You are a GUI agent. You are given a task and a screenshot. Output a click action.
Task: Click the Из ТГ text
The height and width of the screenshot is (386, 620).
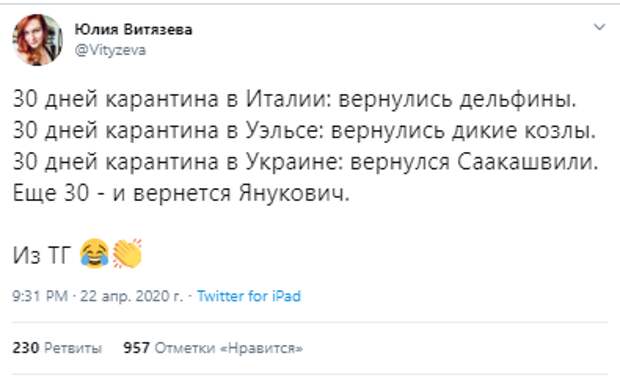[42, 255]
